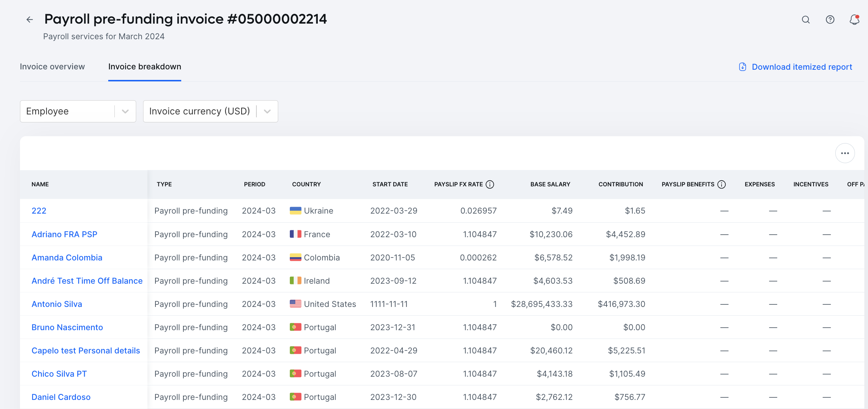Open employee record for Adriano FRA PSP

tap(64, 234)
